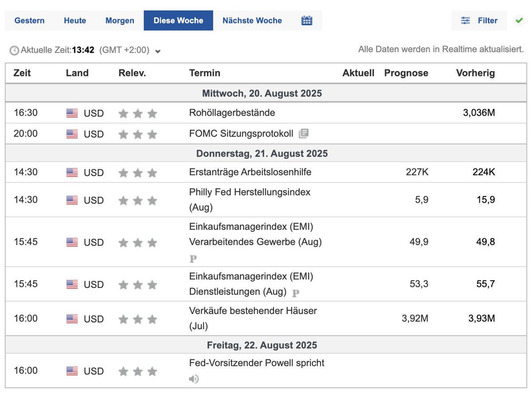Image resolution: width=532 pixels, height=393 pixels.
Task: Open the Erstanträge Arbeitslosenhilfe event
Action: 250,172
